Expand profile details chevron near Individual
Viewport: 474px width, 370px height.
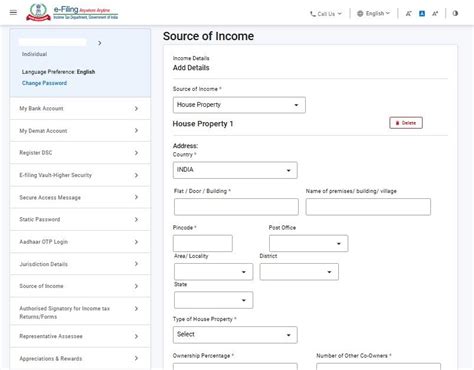tap(100, 43)
